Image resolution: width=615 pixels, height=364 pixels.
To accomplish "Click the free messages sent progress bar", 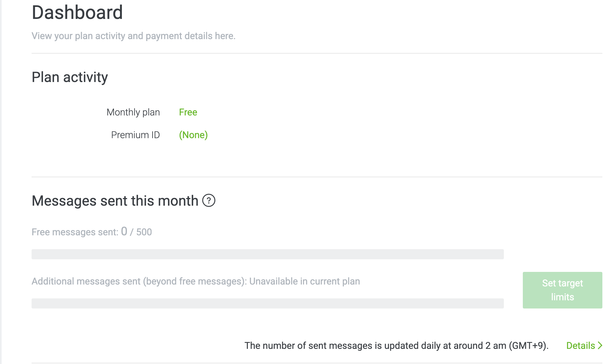I will click(x=267, y=254).
